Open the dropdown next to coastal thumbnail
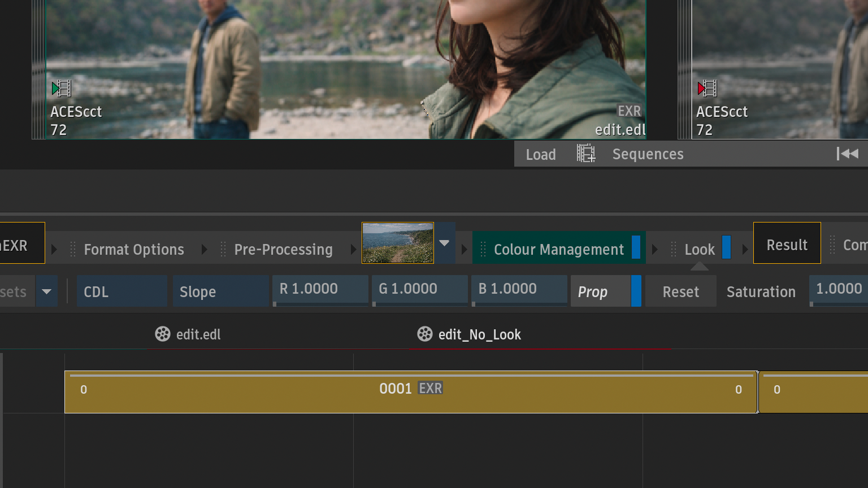The image size is (868, 488). (x=444, y=243)
